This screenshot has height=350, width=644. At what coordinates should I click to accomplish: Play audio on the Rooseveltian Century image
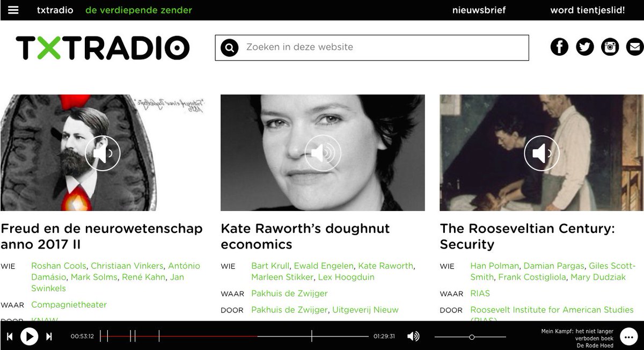pos(542,154)
